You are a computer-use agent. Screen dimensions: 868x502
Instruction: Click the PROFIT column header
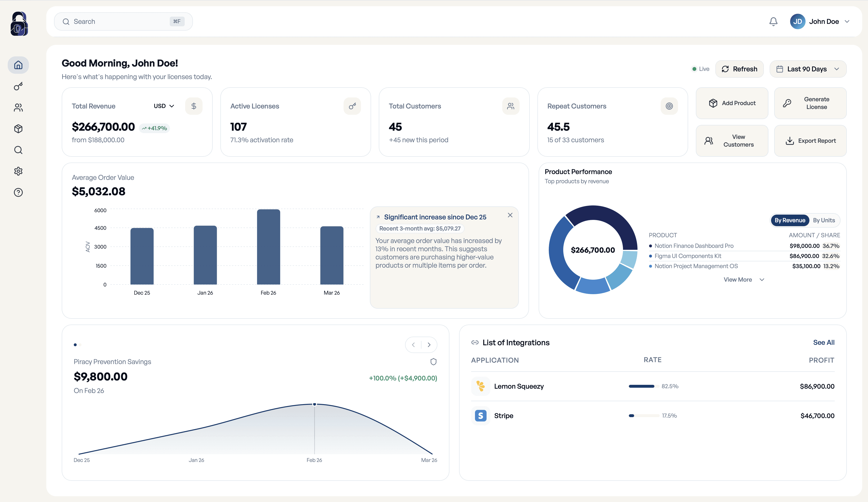coord(821,360)
